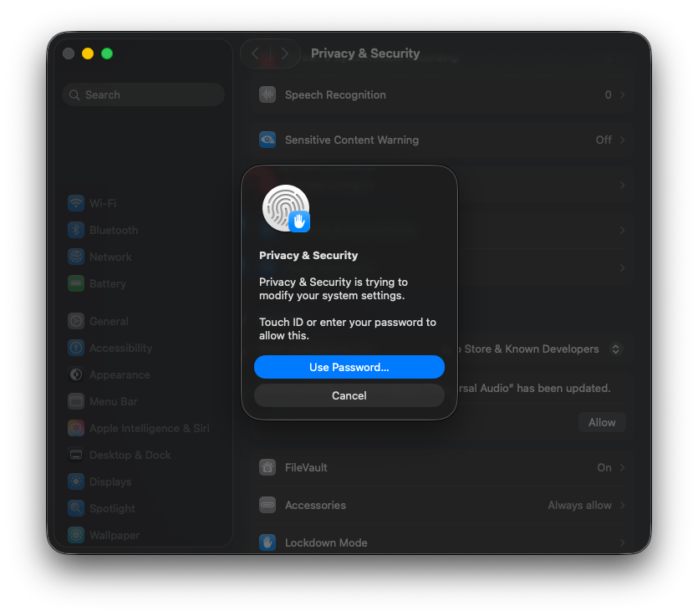Open Accessibility icon in sidebar
Viewport: 698px width, 616px height.
[76, 348]
